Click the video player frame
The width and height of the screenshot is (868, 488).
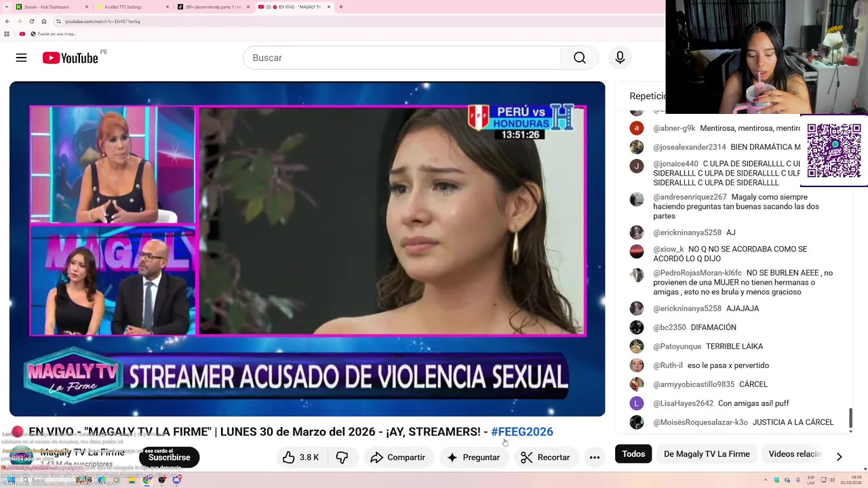point(307,249)
